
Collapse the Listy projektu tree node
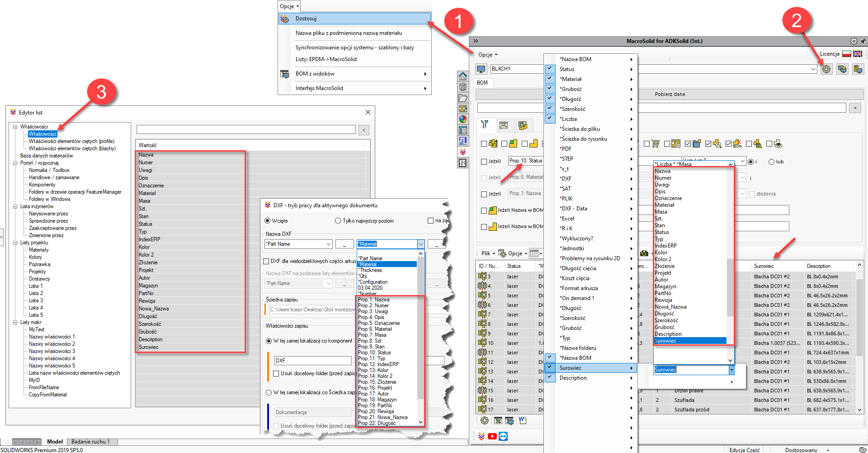click(15, 243)
